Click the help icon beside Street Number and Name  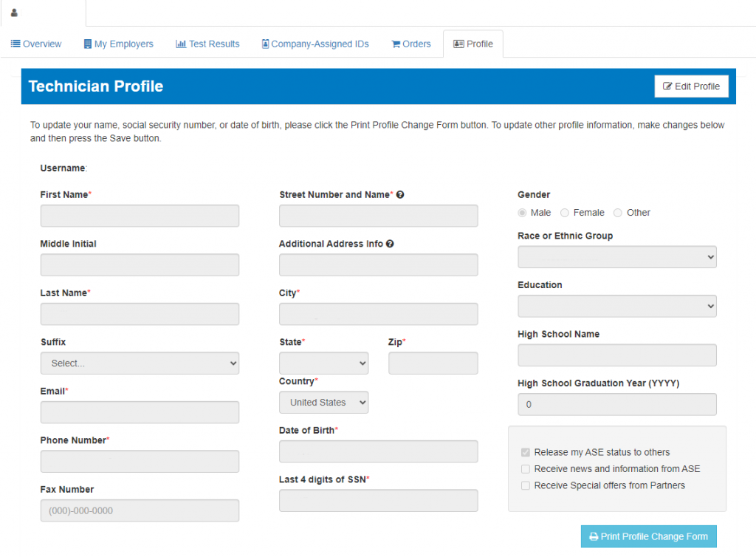tap(400, 195)
